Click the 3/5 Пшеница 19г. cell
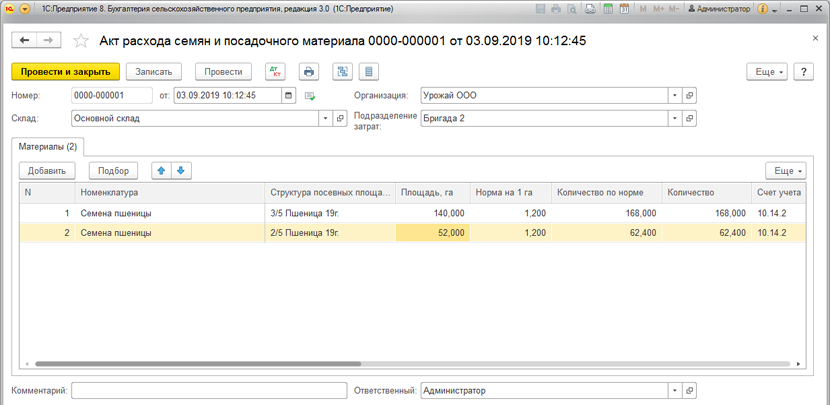The image size is (830, 405). pos(330,213)
